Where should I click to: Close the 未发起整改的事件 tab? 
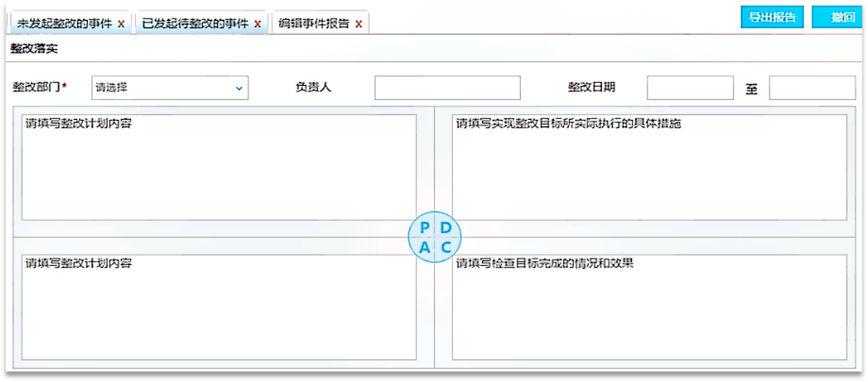click(x=121, y=25)
